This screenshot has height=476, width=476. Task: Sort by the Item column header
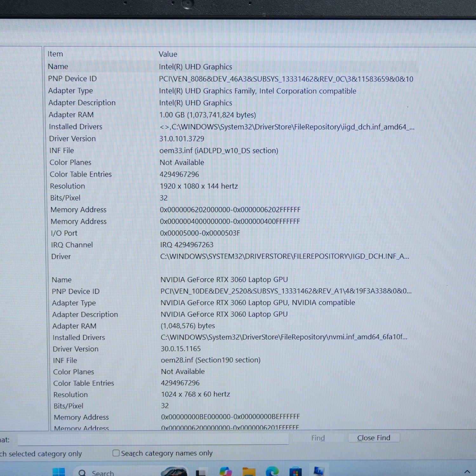click(x=55, y=54)
